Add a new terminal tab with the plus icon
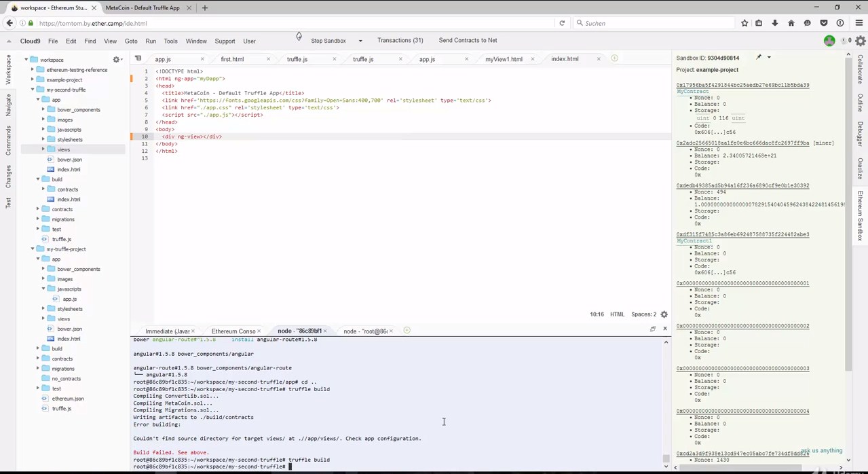Screen dimensions: 868x474 [x=407, y=331]
